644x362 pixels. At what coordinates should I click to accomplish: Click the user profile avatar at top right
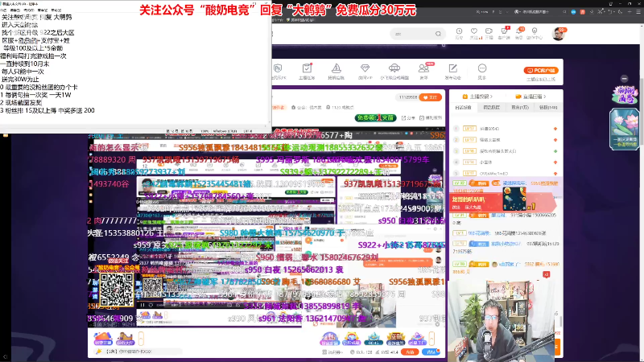click(558, 34)
